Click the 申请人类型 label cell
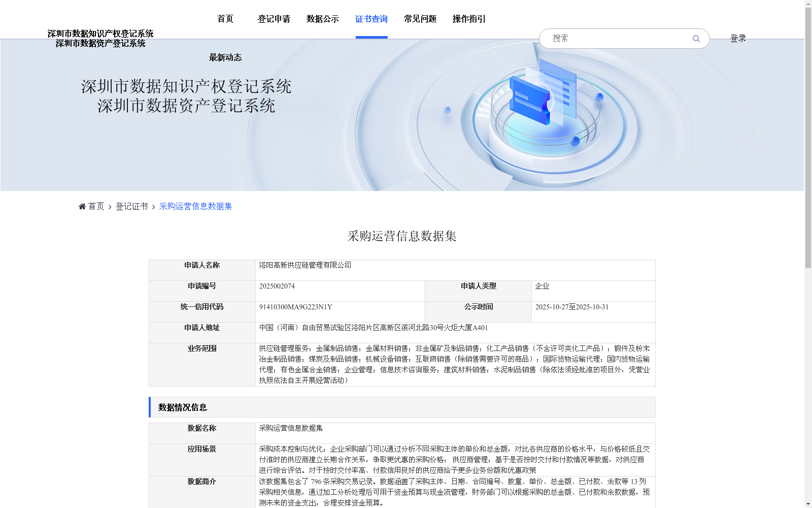This screenshot has width=812, height=508. click(x=478, y=291)
